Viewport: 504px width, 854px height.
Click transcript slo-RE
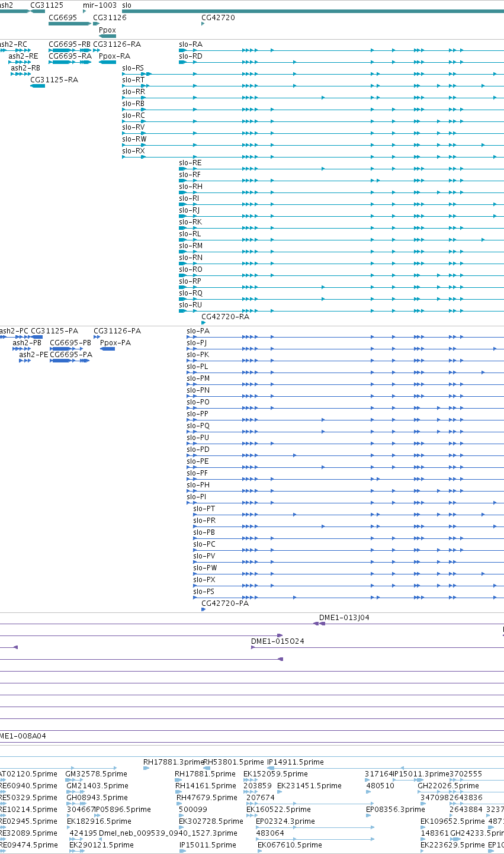(190, 163)
